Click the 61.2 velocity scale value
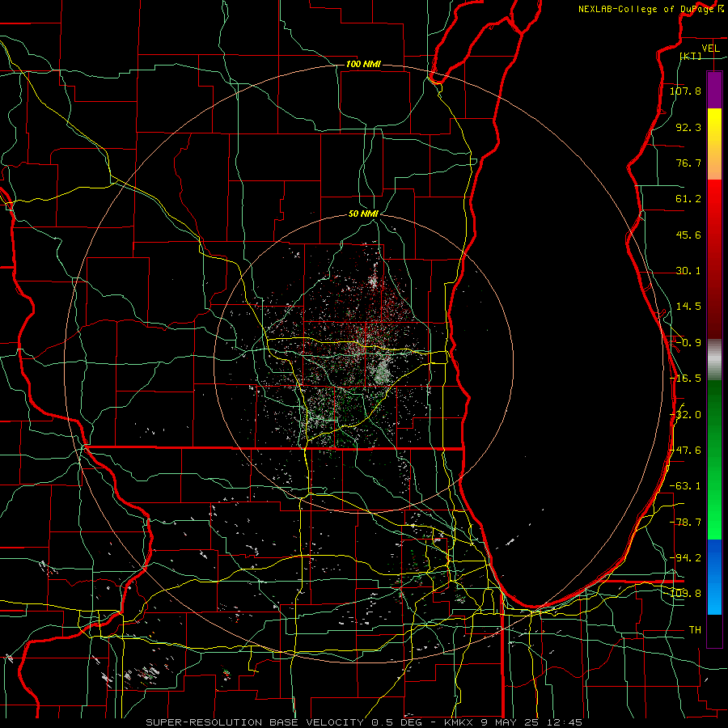This screenshot has height=728, width=728. 688,199
